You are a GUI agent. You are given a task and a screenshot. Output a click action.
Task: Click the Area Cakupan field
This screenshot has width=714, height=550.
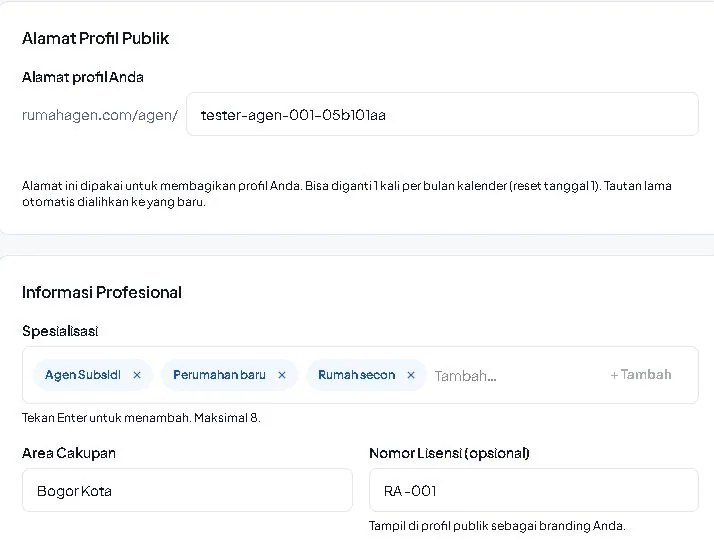pyautogui.click(x=187, y=490)
